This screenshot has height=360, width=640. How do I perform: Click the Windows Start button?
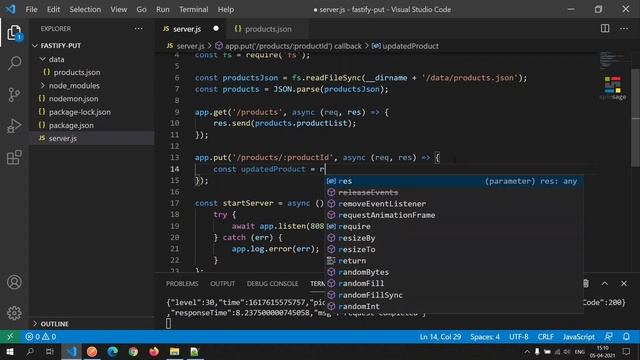pos(10,351)
